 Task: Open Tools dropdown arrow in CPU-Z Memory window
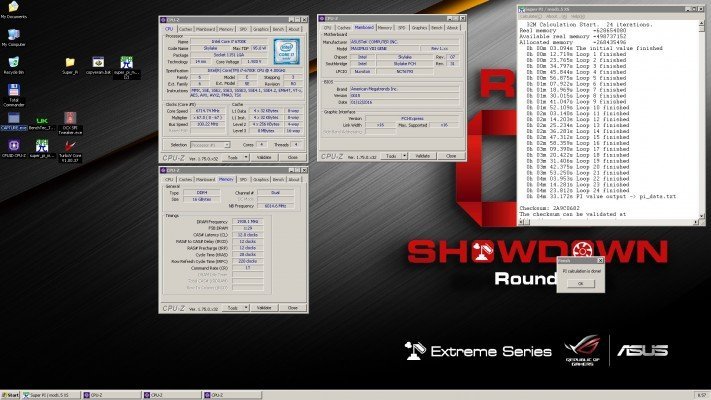click(246, 307)
